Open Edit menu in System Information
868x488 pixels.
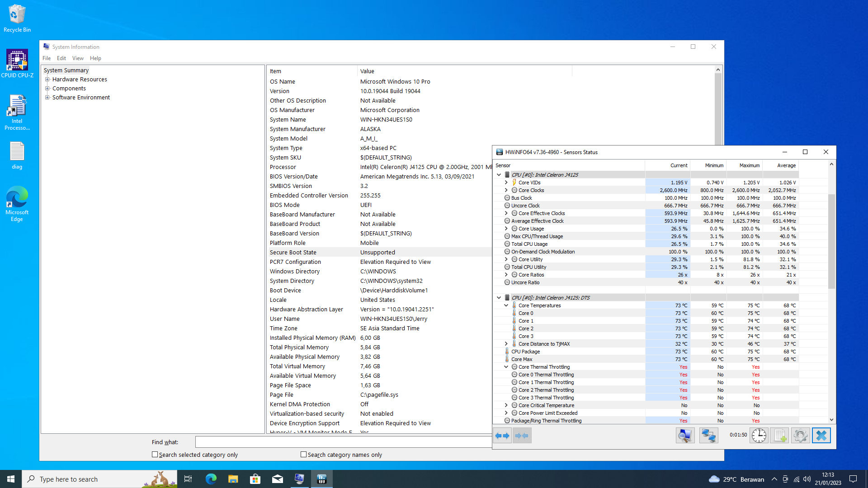(x=61, y=58)
